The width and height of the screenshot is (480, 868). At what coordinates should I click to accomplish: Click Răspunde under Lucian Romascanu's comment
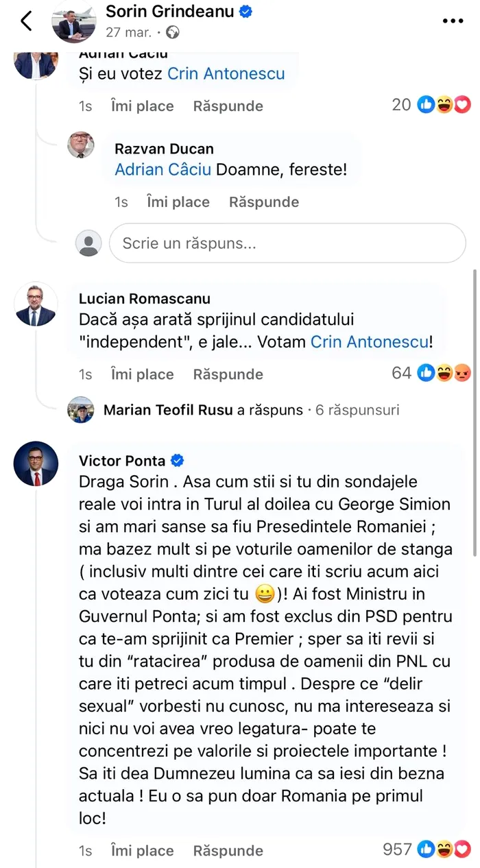tap(228, 374)
